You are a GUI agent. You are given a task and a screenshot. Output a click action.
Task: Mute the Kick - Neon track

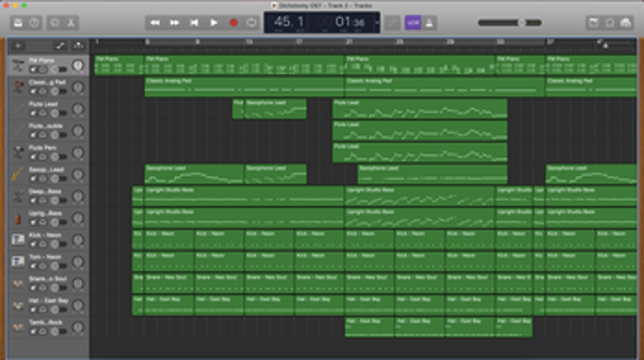33,244
